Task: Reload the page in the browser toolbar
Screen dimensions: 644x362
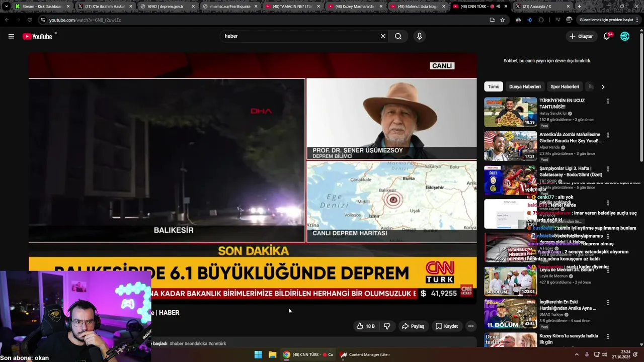Action: tap(29, 20)
